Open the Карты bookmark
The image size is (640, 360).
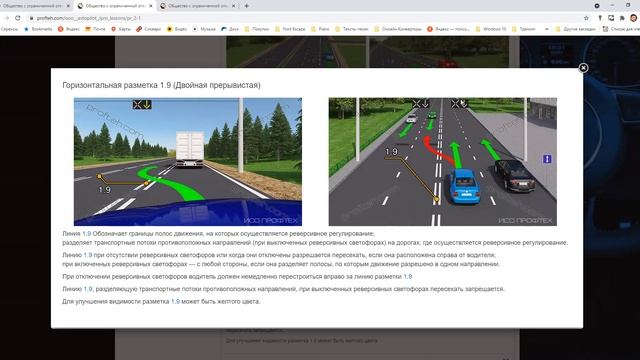coord(121,29)
